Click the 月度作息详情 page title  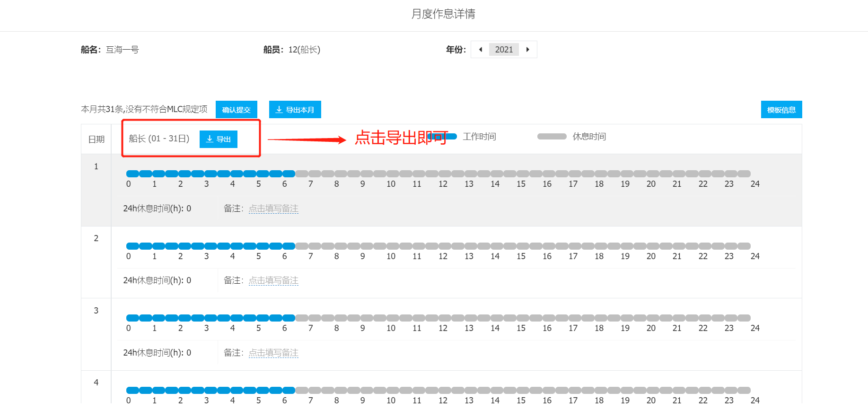(x=443, y=14)
